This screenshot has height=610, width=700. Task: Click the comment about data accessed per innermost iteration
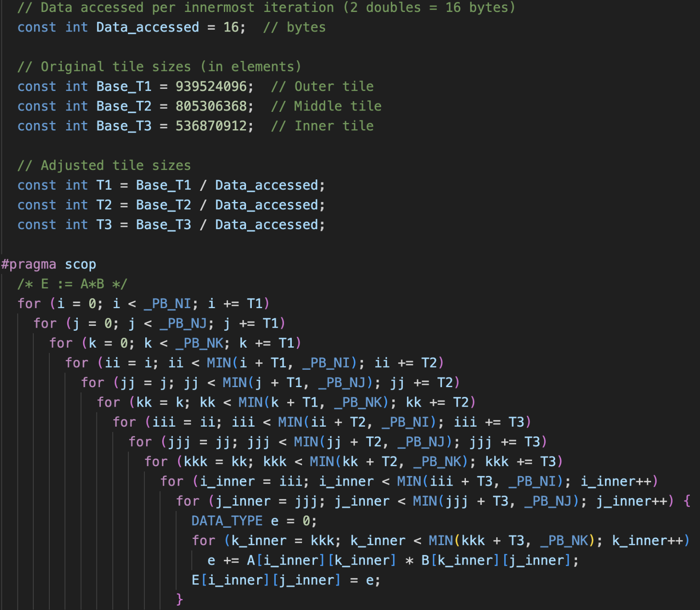[266, 8]
